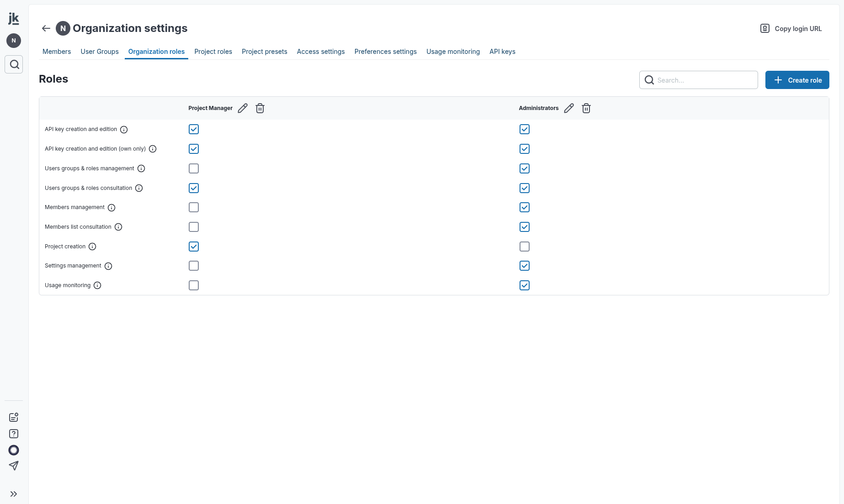The width and height of the screenshot is (844, 504).
Task: Show info for API key creation (own only)
Action: point(153,149)
